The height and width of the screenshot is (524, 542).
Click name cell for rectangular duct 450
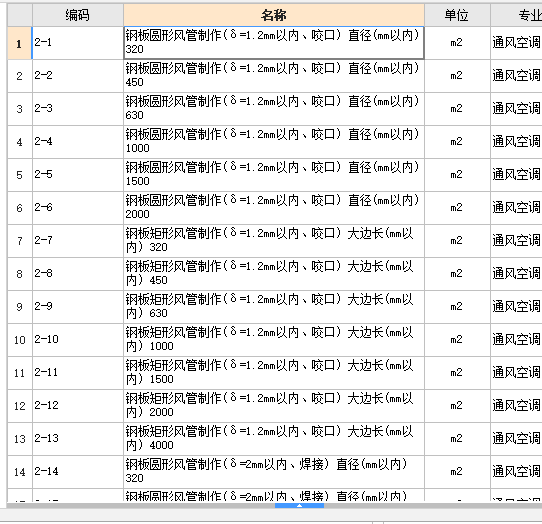(273, 274)
